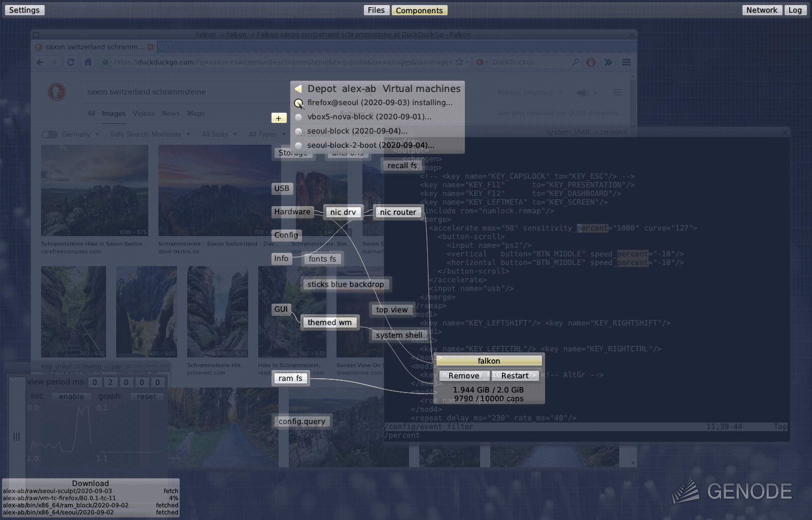Click the yellow plus button left of the depot menu
812x520 pixels.
coord(279,118)
